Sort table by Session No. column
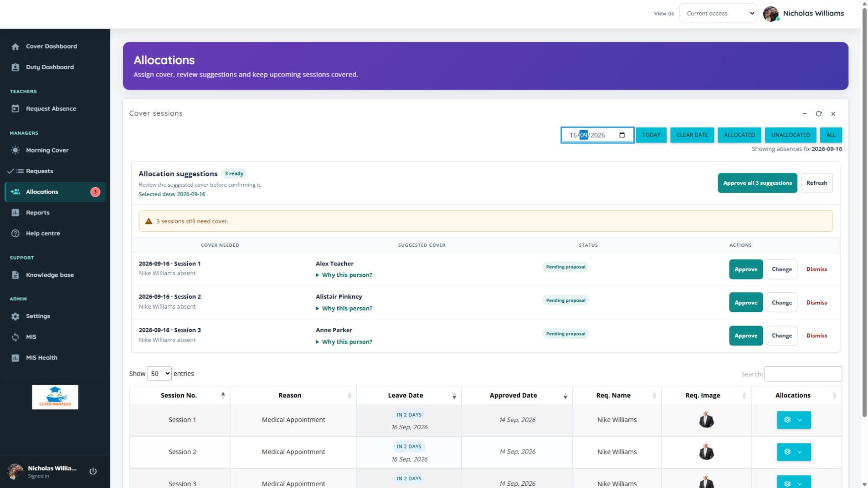 (180, 396)
